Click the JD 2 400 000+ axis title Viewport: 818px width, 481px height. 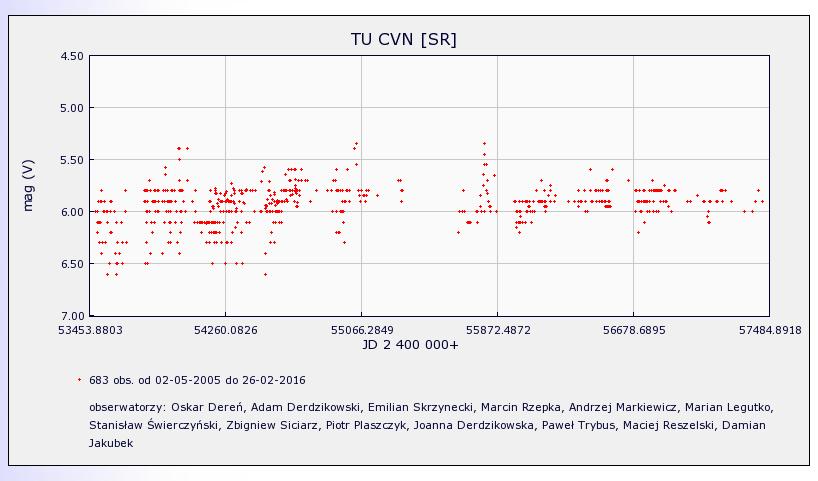tap(410, 345)
